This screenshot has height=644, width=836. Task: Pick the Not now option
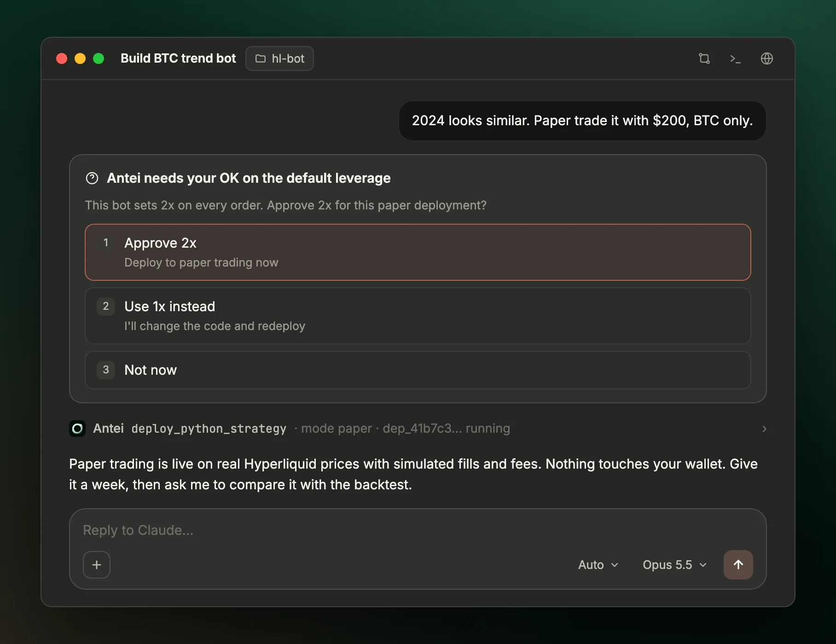pos(418,370)
